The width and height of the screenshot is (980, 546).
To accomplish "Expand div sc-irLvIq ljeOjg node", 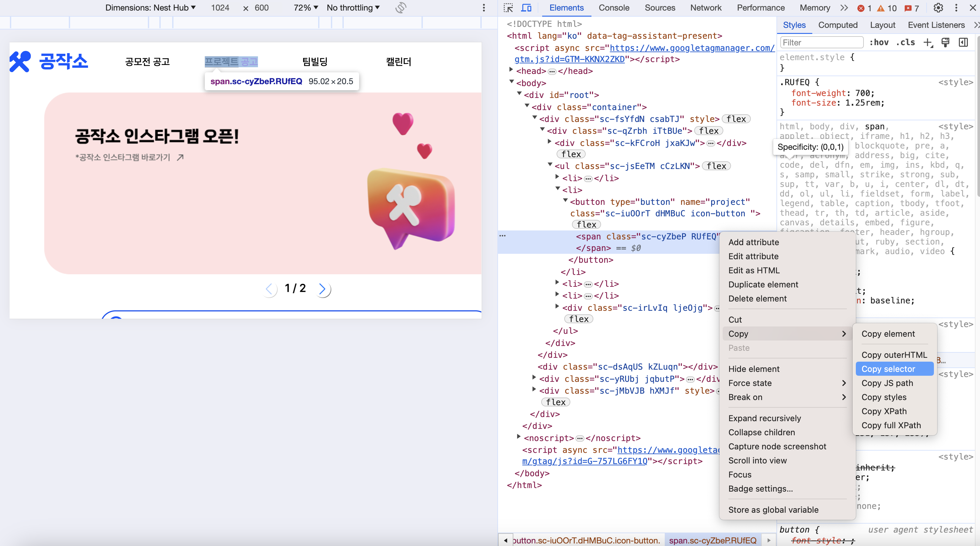I will (x=557, y=306).
